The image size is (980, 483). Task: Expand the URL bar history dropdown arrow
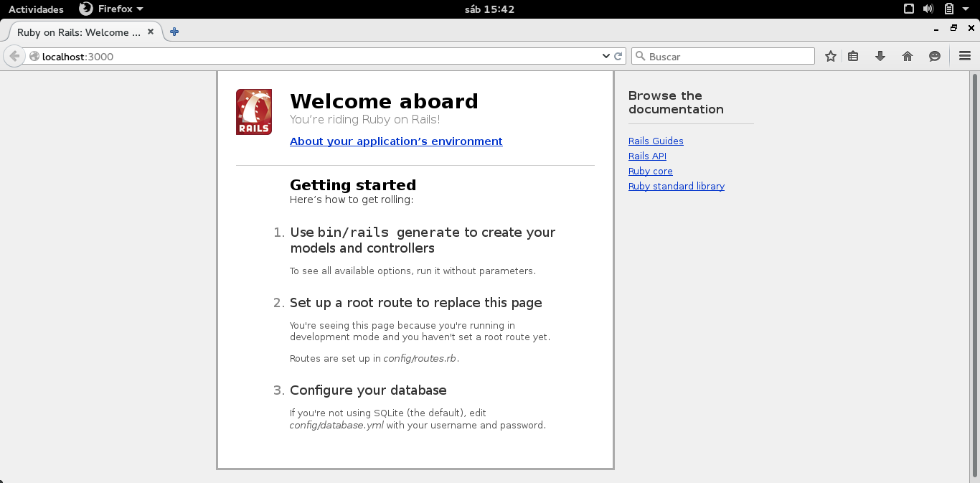(606, 56)
